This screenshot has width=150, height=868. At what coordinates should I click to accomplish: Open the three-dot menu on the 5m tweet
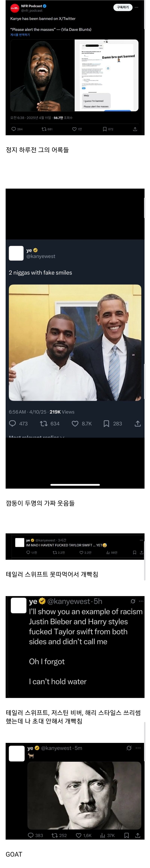(x=138, y=748)
